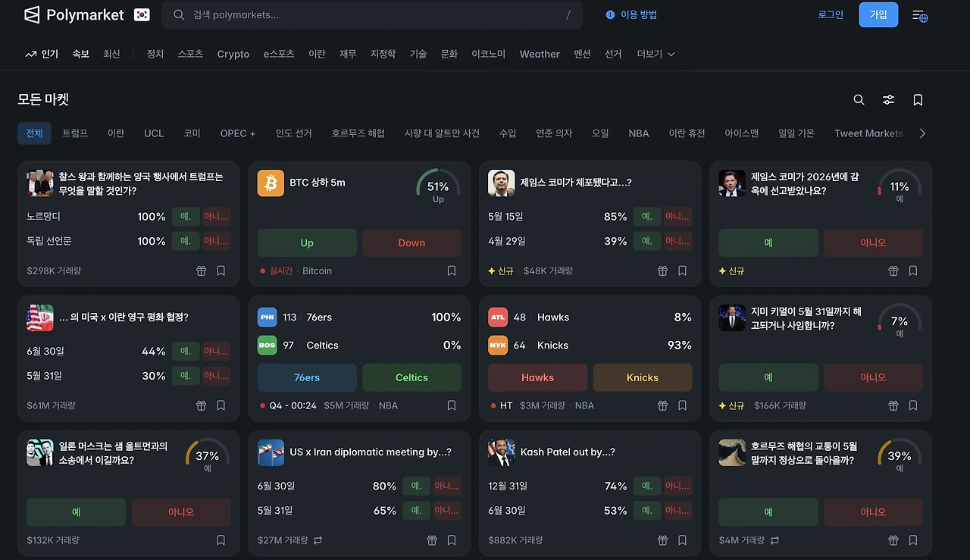The height and width of the screenshot is (560, 970).
Task: Open US x Iran diplomatic meeting market title
Action: click(x=371, y=452)
